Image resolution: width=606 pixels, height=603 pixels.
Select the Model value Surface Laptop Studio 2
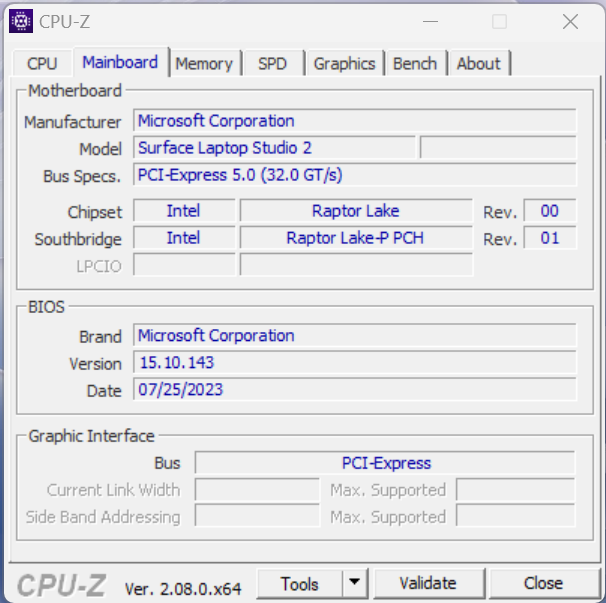tap(274, 148)
